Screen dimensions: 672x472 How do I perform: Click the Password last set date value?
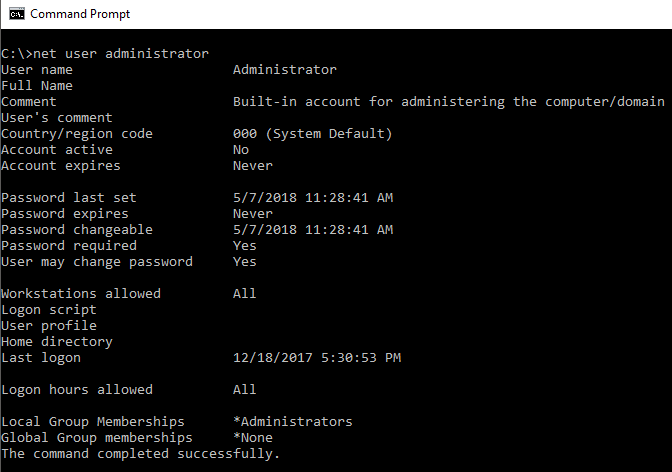[x=312, y=198]
